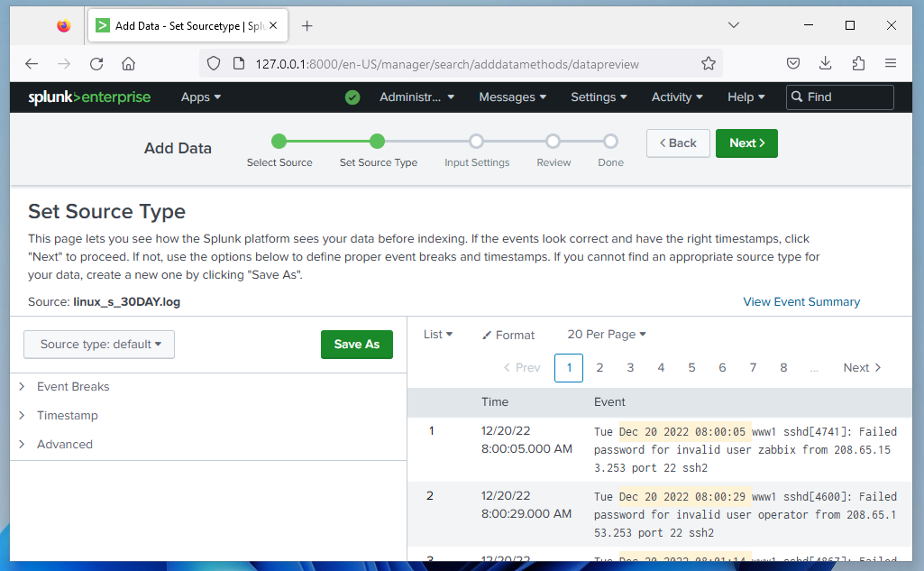Open the Format options
924x571 pixels.
tap(508, 335)
